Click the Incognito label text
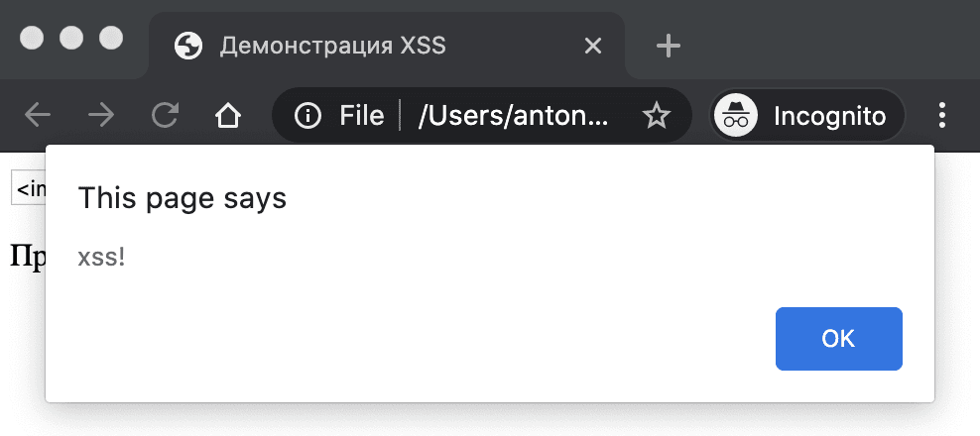This screenshot has width=980, height=436. 829,116
